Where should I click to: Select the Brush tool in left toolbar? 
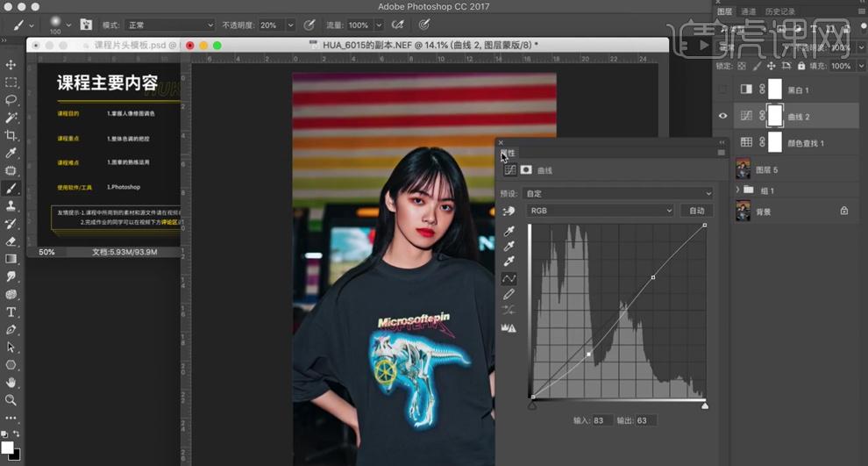(x=11, y=189)
